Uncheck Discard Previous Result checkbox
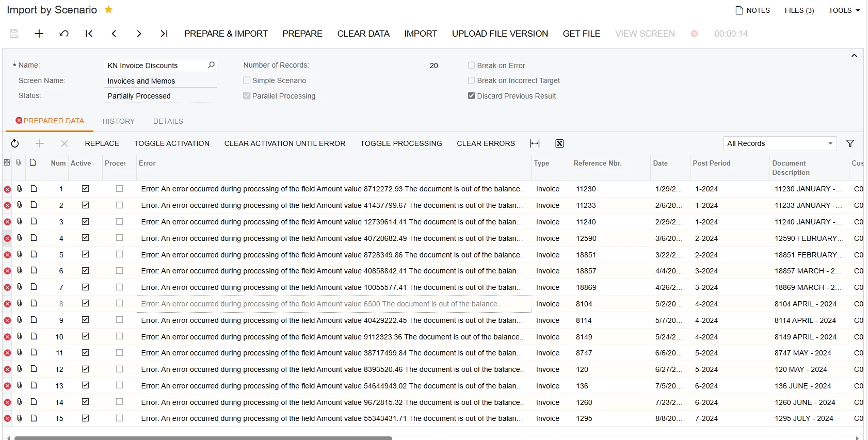This screenshot has height=440, width=868. 471,95
